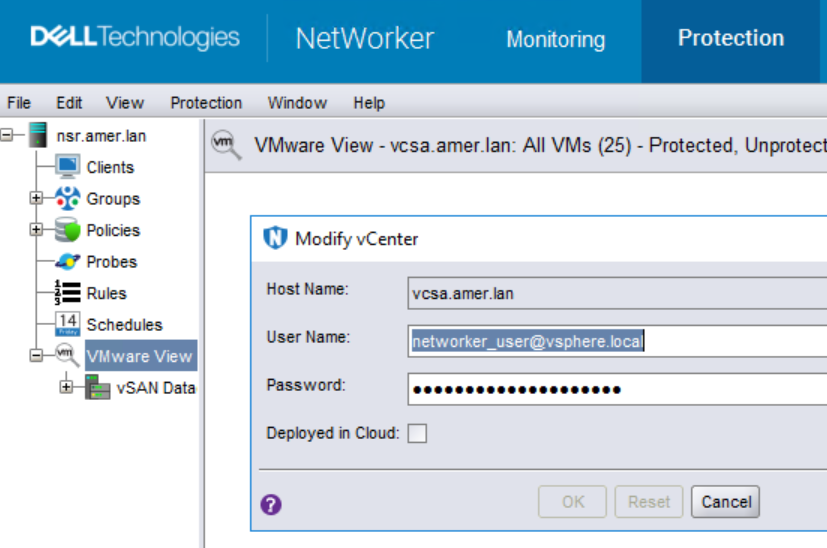The width and height of the screenshot is (827, 548).
Task: Collapse the VMware View tree node
Action: (x=36, y=355)
